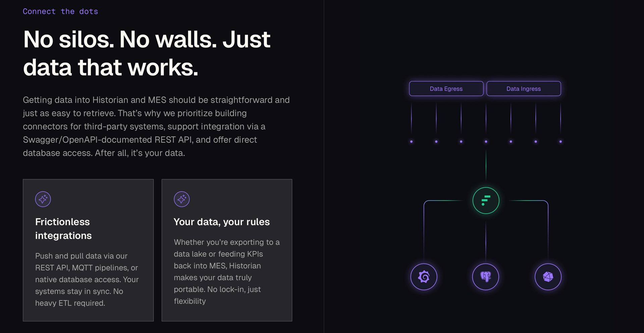Viewport: 644px width, 333px height.
Task: Select the Data Egress tab
Action: tap(446, 89)
